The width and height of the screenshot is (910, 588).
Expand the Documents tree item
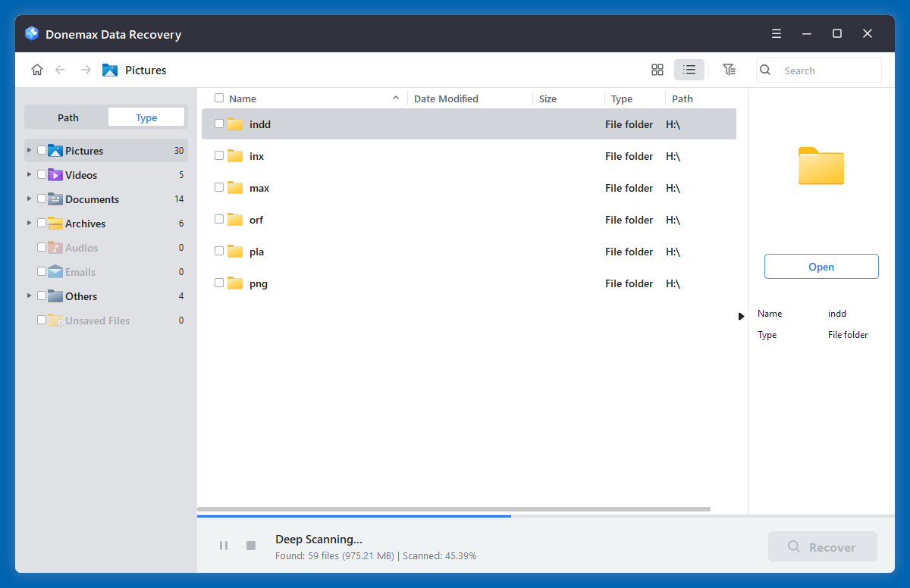click(29, 199)
